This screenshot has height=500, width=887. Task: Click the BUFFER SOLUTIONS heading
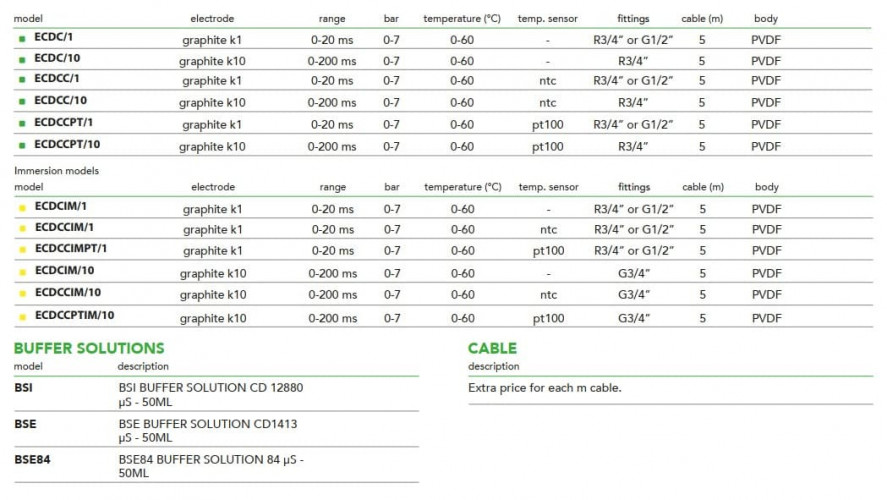pos(89,348)
